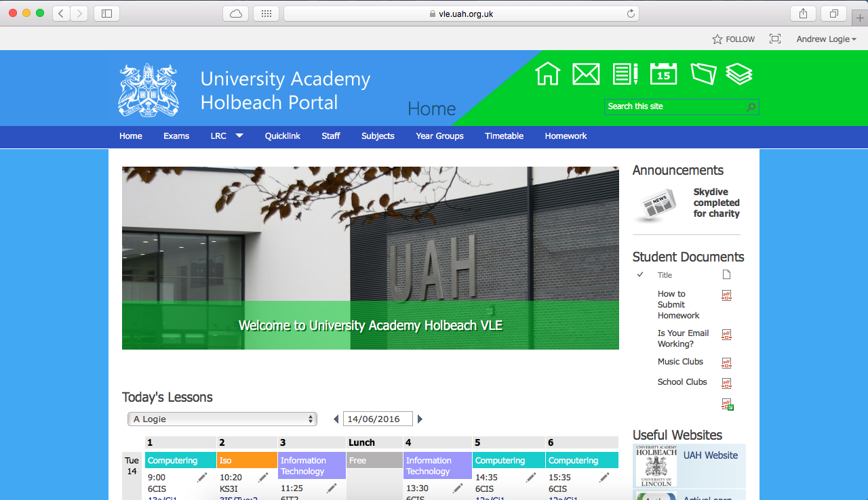Open School Clubs document link

pos(682,382)
